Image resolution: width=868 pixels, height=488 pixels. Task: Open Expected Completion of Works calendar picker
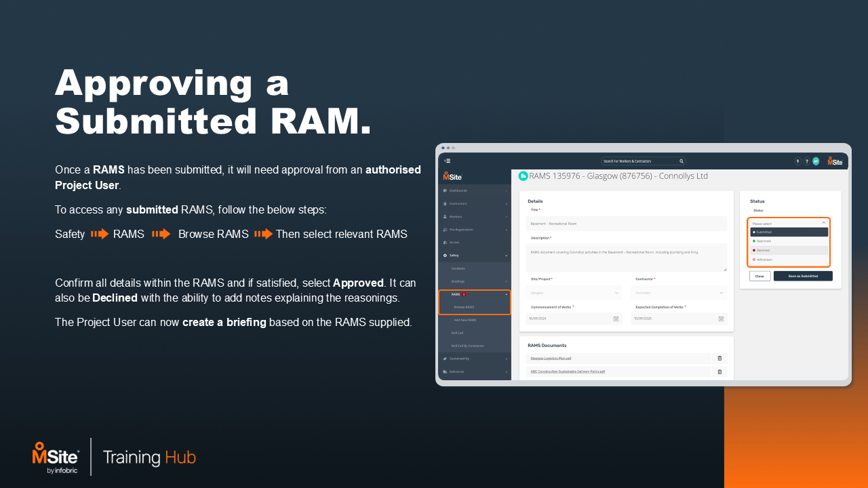(x=721, y=319)
